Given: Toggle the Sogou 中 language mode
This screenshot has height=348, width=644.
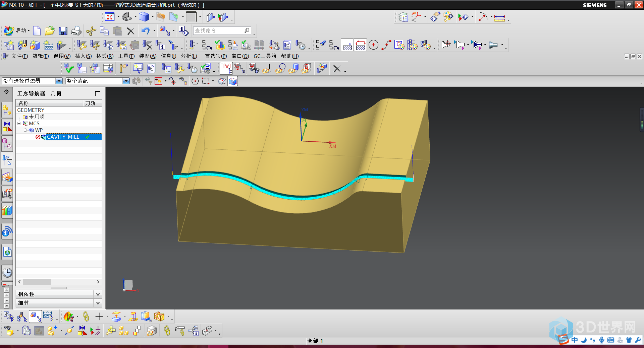Looking at the screenshot, I should tap(575, 340).
